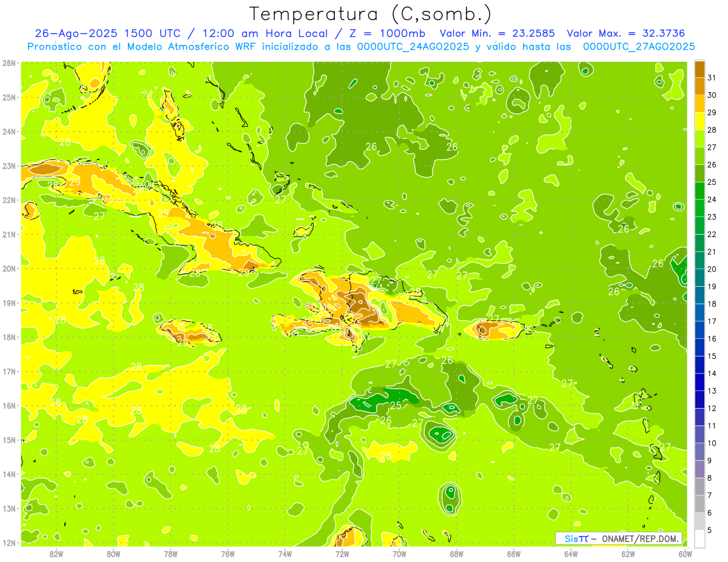Image resolution: width=728 pixels, height=562 pixels.
Task: Click the colorbar label "20"
Action: [x=712, y=269]
